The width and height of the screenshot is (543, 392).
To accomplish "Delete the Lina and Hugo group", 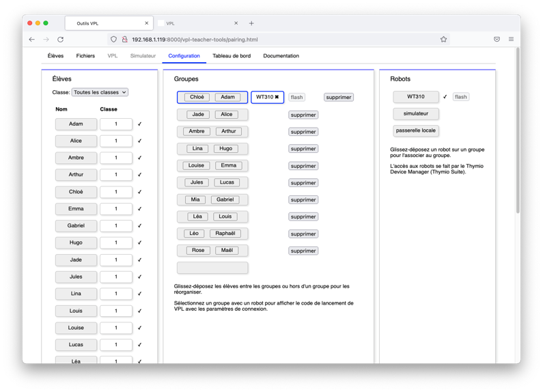I will [303, 149].
